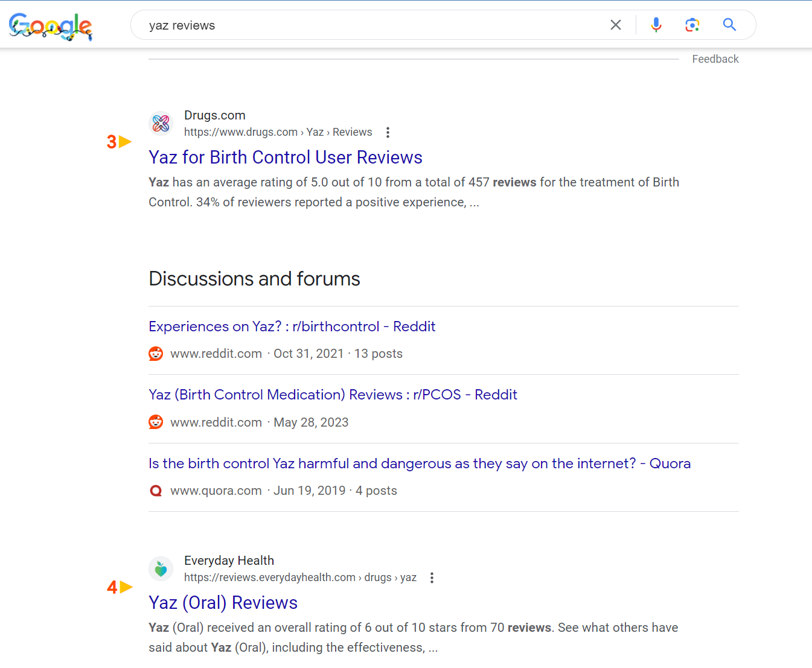Click the Drugs.com snippet about 457 reviews
This screenshot has height=668, width=812.
pos(414,192)
